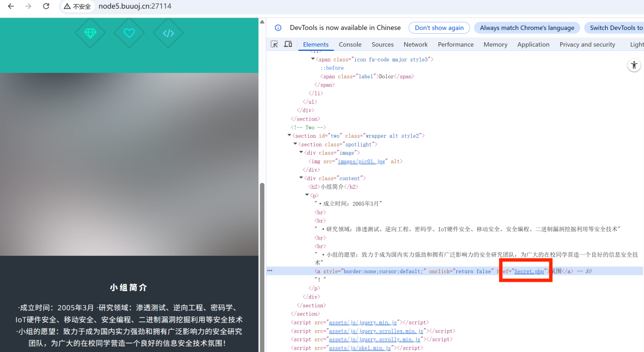
Task: Open the Privacy and security tab
Action: (588, 44)
